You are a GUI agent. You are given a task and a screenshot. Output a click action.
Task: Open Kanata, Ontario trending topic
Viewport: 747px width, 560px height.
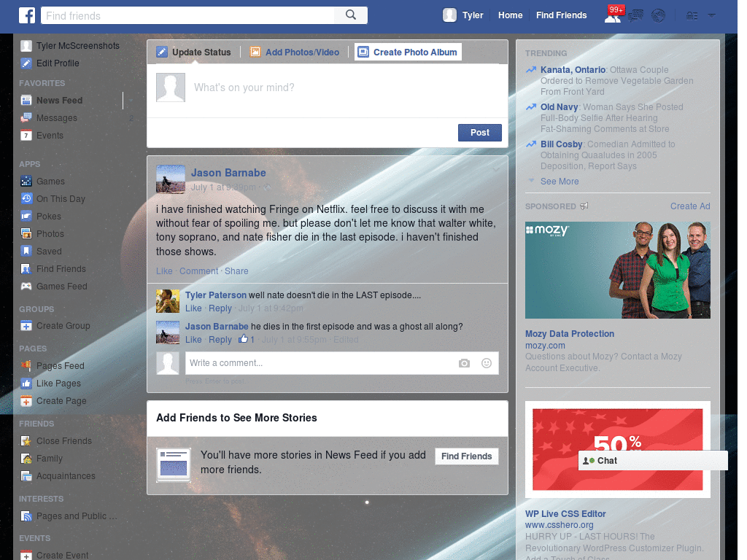click(573, 70)
